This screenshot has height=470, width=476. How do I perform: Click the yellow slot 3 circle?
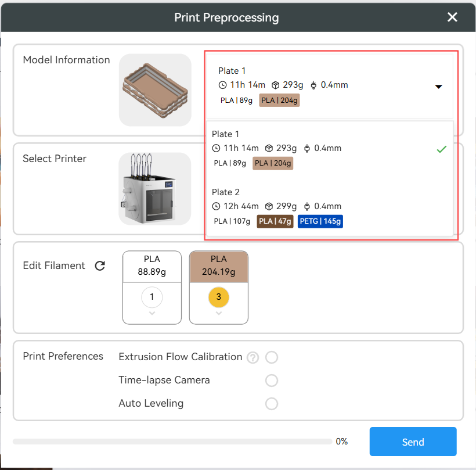tap(219, 297)
